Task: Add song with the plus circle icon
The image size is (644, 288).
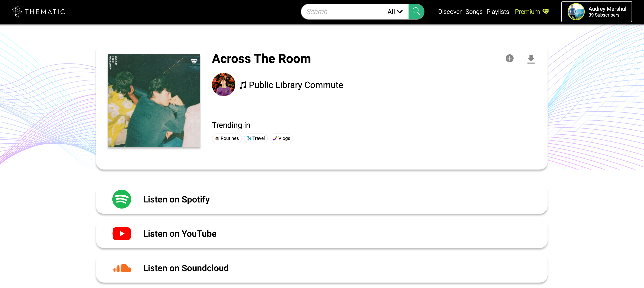Action: 509,58
